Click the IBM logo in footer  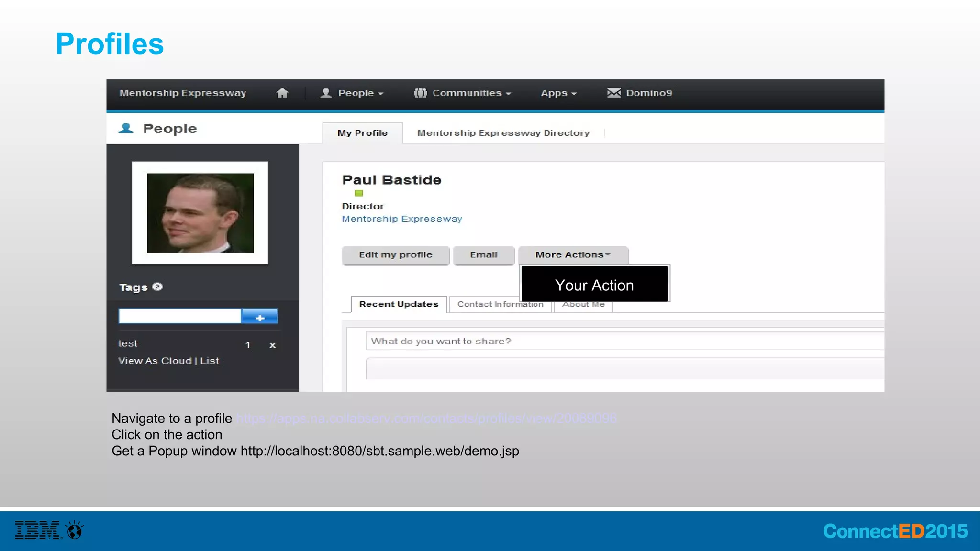[x=37, y=530]
